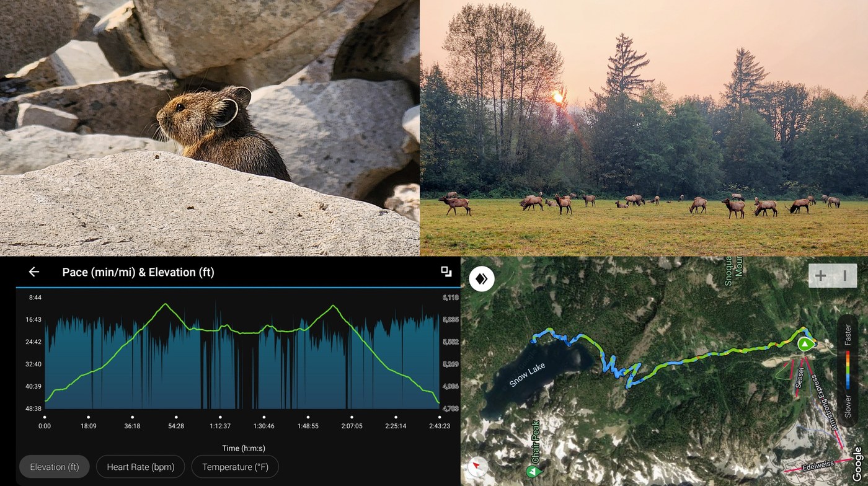Click the red compass arrow icon
868x486 pixels.
point(477,466)
